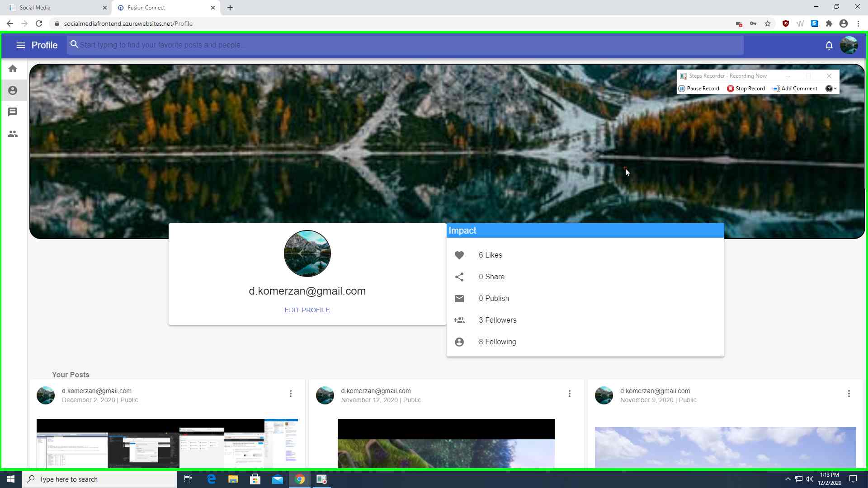This screenshot has height=488, width=868.
Task: Click the Following person icon
Action: [459, 342]
